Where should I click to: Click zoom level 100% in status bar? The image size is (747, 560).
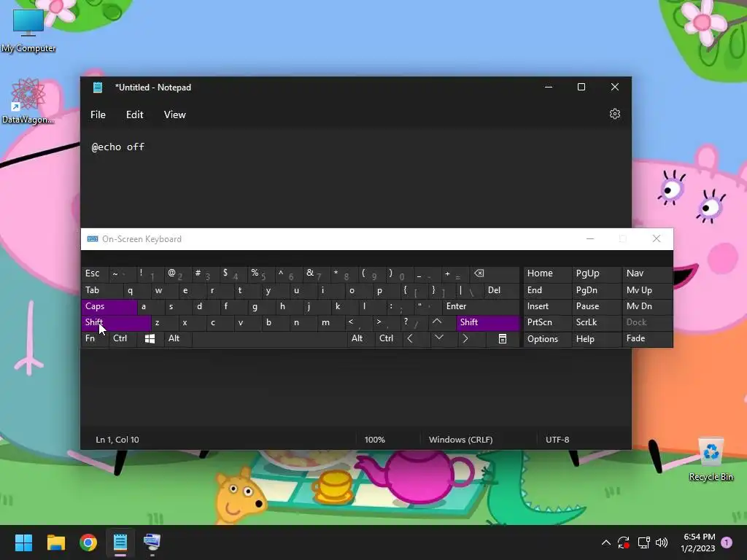[x=374, y=440]
